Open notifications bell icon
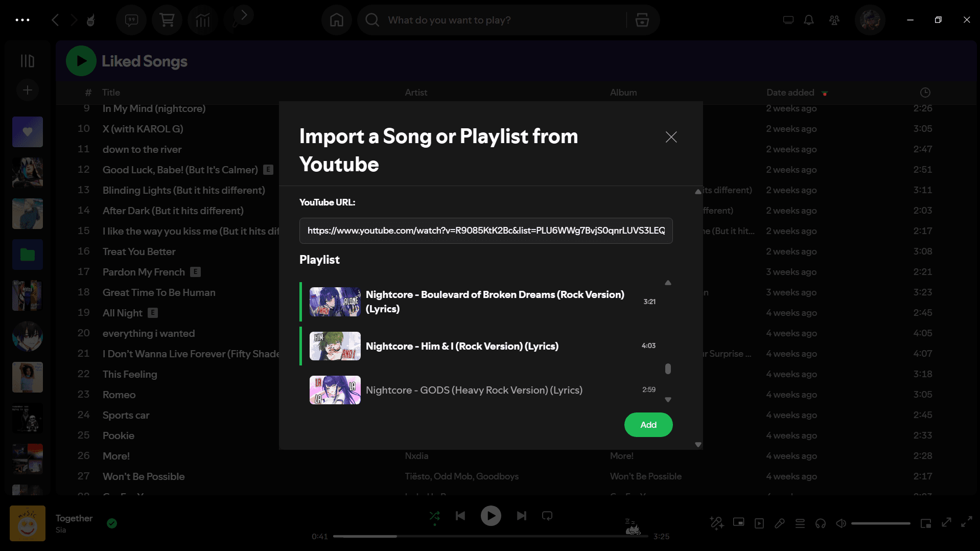 pos(808,20)
